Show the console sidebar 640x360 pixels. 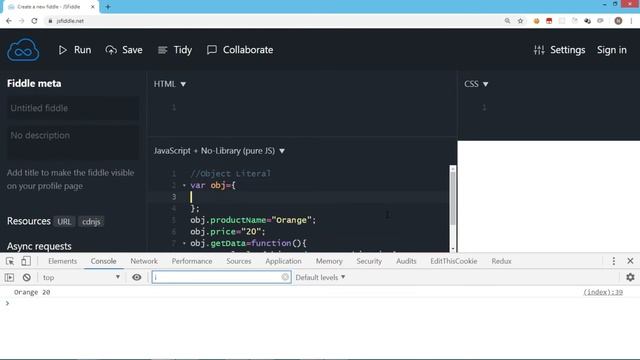(x=9, y=278)
